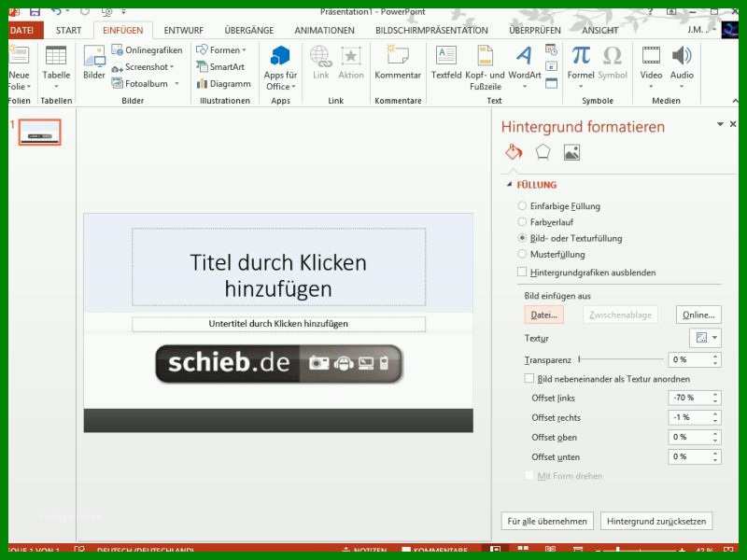Image resolution: width=747 pixels, height=560 pixels.
Task: Click the Online... button
Action: click(698, 315)
